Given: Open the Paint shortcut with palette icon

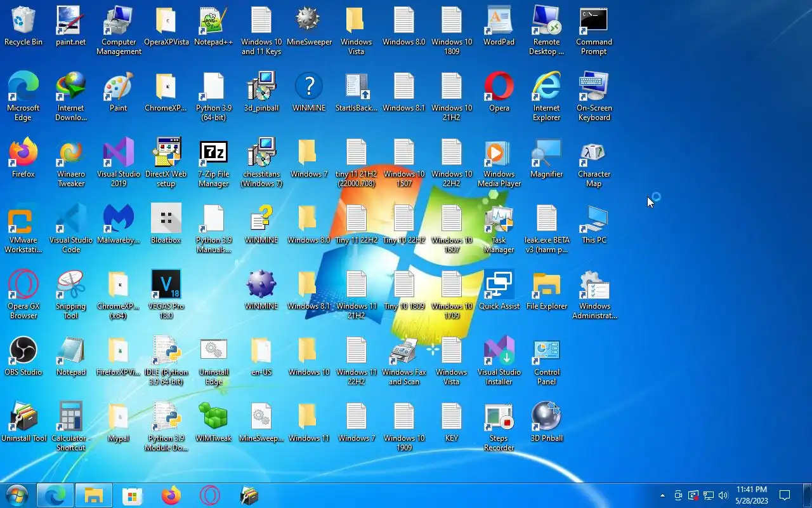Looking at the screenshot, I should [119, 93].
